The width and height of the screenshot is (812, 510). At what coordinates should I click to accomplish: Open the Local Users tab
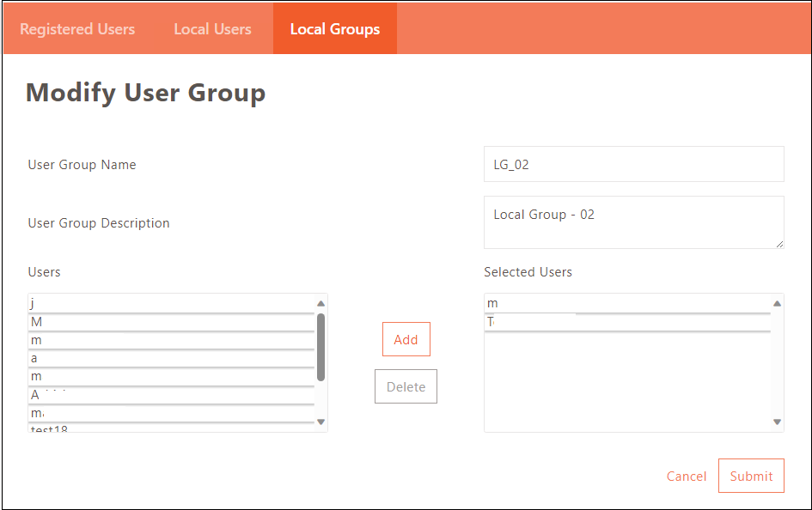[212, 29]
